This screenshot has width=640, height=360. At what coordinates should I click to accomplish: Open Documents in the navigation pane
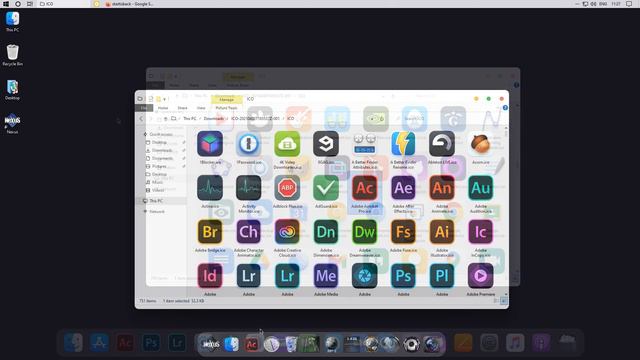162,158
